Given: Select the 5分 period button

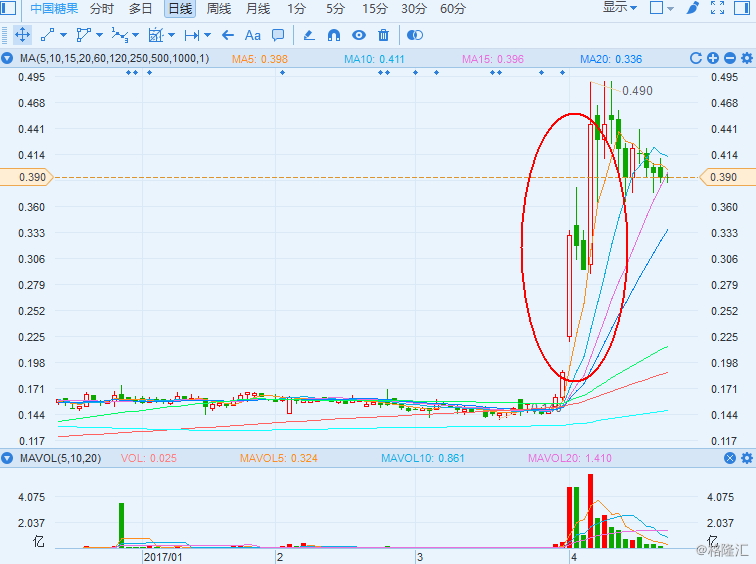Looking at the screenshot, I should coord(335,8).
